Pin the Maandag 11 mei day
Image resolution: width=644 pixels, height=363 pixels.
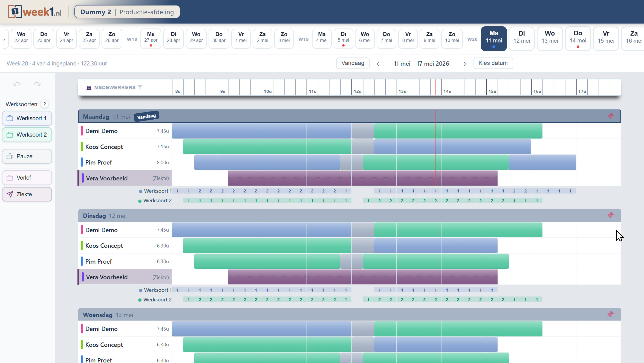tap(610, 116)
